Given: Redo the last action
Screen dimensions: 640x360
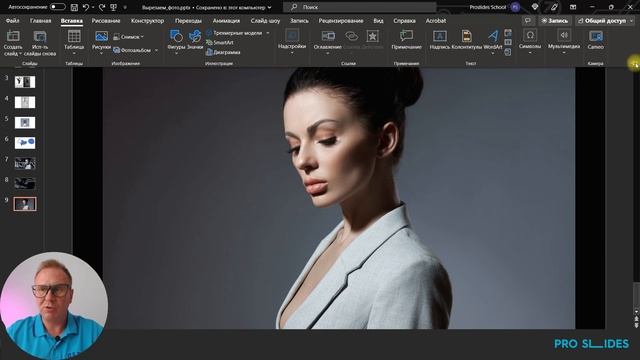Looking at the screenshot, I should 102,7.
